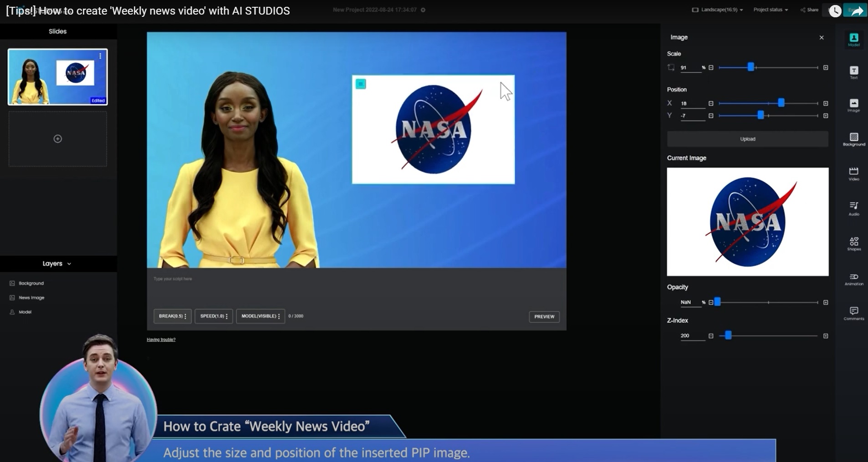The height and width of the screenshot is (462, 868).
Task: Open the Model tool in right sidebar
Action: coord(854,40)
